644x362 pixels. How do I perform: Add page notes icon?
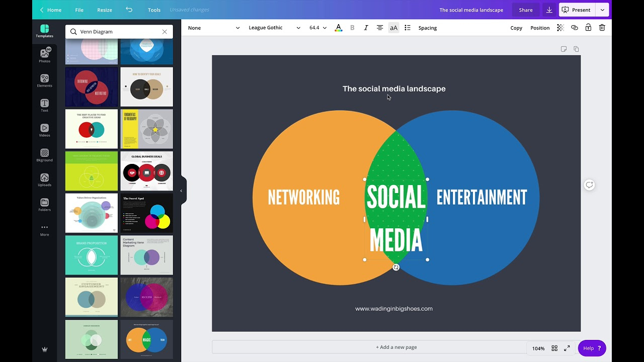(563, 49)
